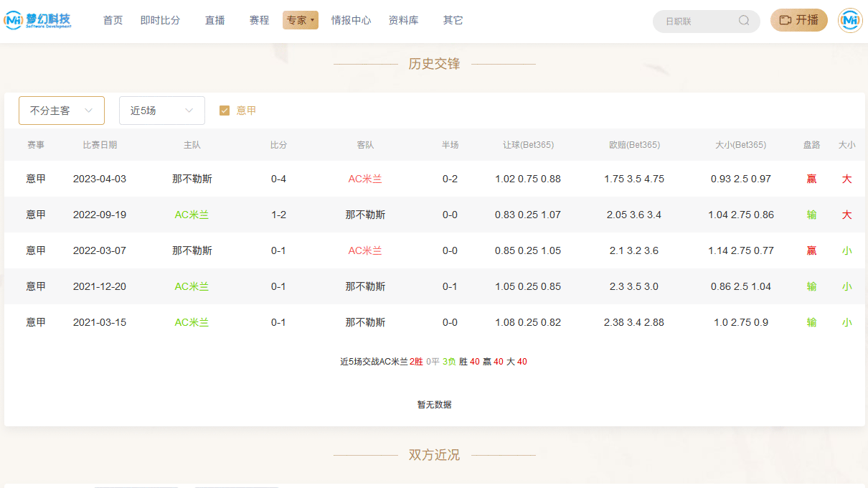Expand the 近5场 dropdown
Viewport: 868px width, 488px height.
click(162, 111)
